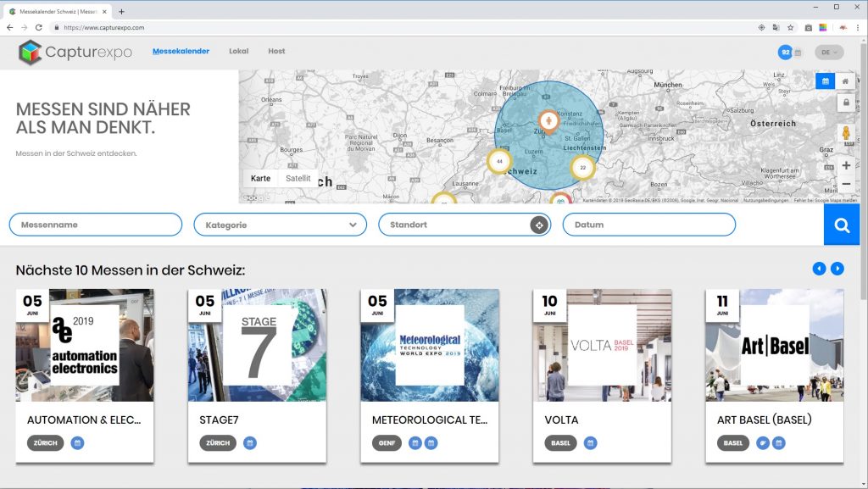Image resolution: width=868 pixels, height=489 pixels.
Task: Click the METEOROLOGICAL TE... title
Action: pos(430,420)
